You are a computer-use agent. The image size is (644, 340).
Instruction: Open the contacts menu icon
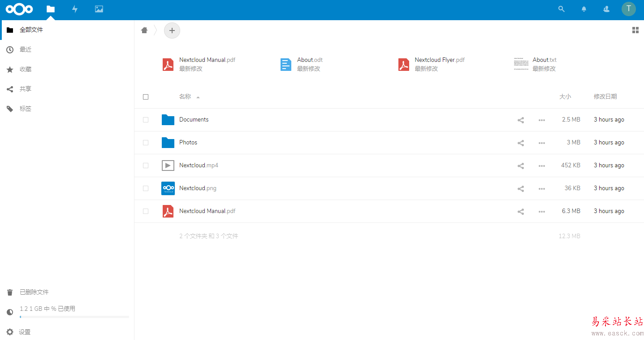click(606, 9)
